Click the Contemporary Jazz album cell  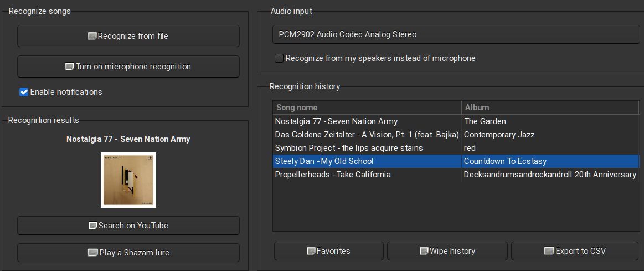click(499, 135)
